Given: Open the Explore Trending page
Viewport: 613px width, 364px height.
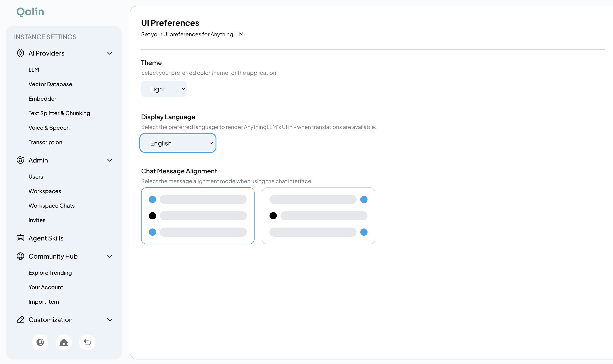Looking at the screenshot, I should tap(50, 272).
